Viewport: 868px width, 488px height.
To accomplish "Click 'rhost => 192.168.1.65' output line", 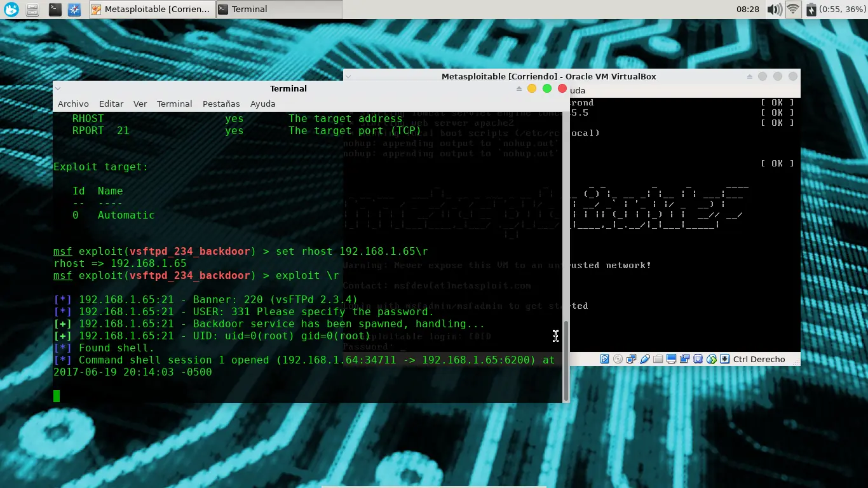I will click(120, 263).
